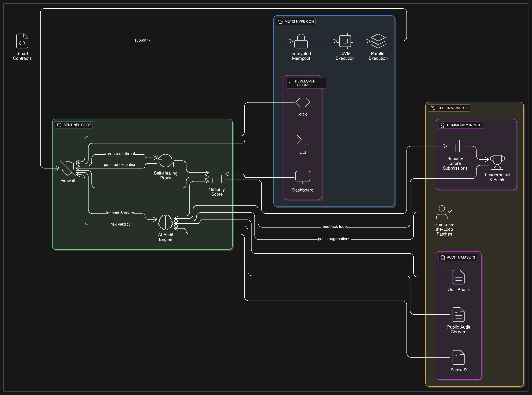This screenshot has height=395, width=532.
Task: Select the Leaderboard & Points trophy icon
Action: point(497,162)
